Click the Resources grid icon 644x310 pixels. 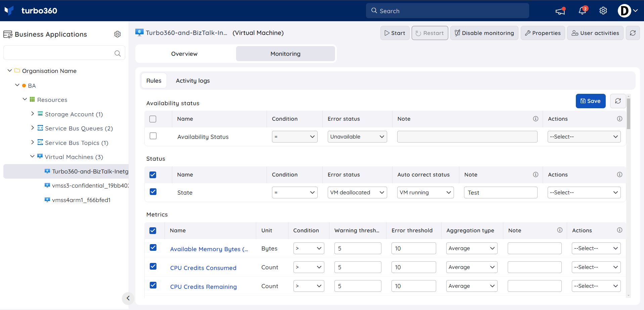tap(32, 99)
